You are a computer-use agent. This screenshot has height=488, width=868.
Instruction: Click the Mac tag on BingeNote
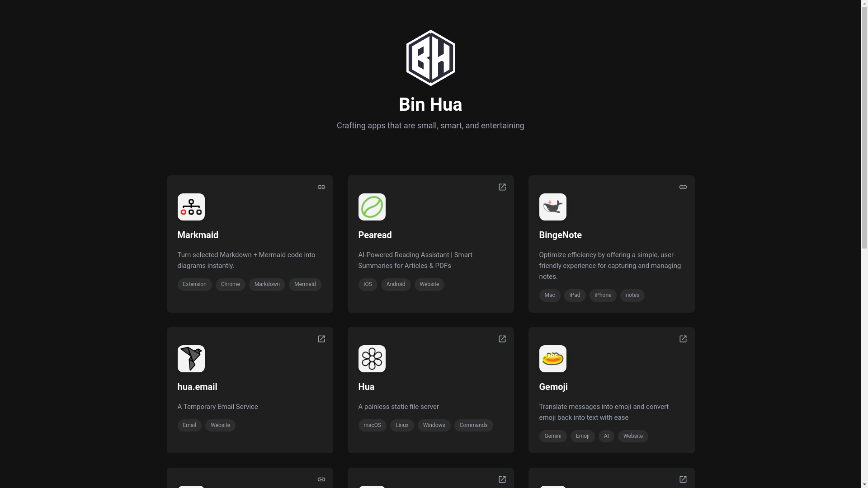coord(549,295)
